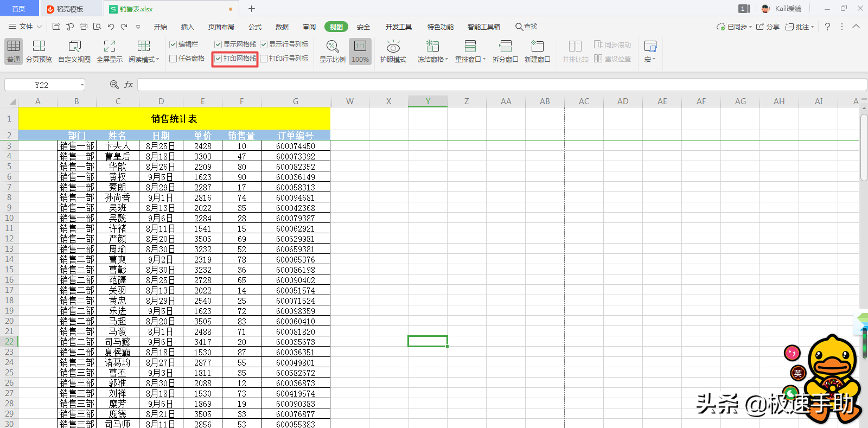868x428 pixels.
Task: Click the title cell 销售统计表
Action: pyautogui.click(x=174, y=119)
